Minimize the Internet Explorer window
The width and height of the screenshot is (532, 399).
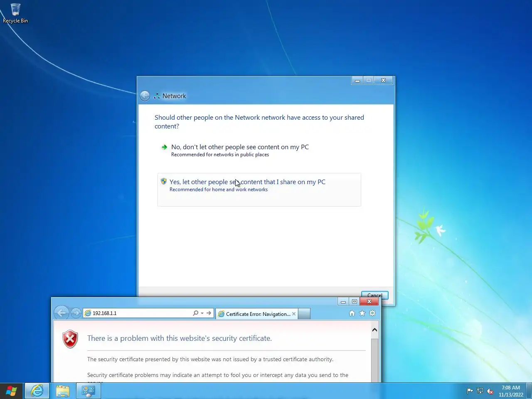pos(343,302)
